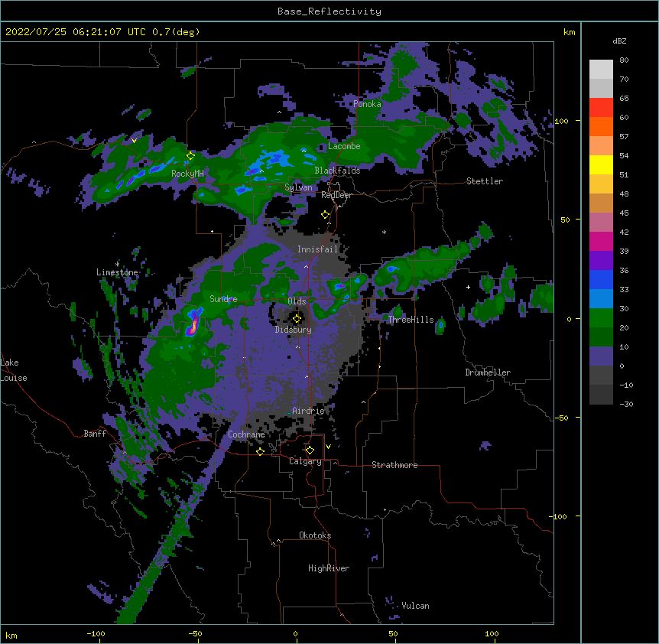Pick the slate purple legend swatch under 10
Screen dimensions: 659x644
pyautogui.click(x=601, y=356)
